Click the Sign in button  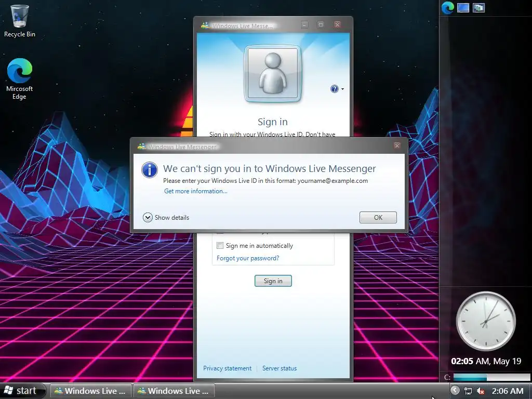tap(273, 281)
